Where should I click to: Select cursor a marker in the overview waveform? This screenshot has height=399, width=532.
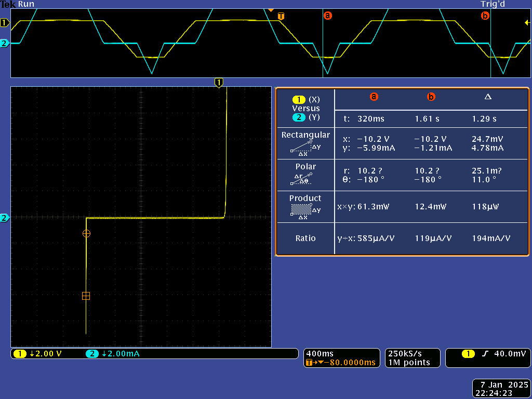click(327, 16)
